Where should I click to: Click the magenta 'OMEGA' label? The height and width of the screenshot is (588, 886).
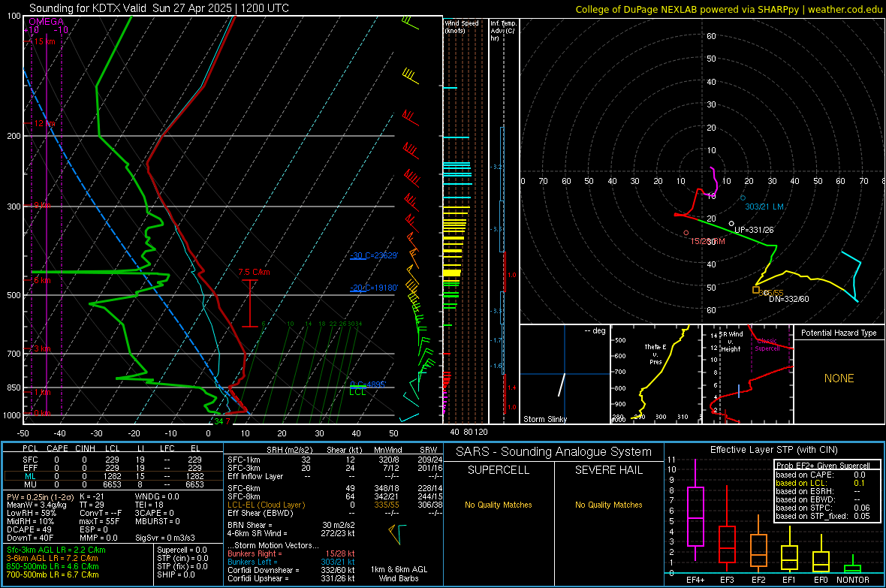[47, 22]
